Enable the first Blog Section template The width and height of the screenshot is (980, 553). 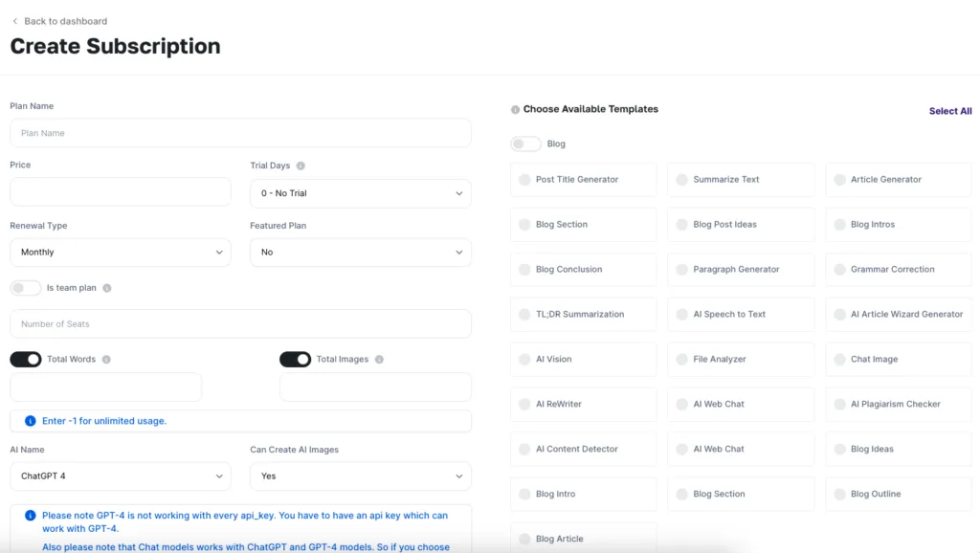(583, 224)
